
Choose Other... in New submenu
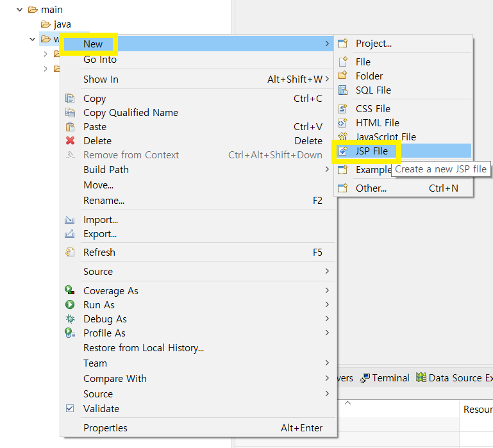click(404, 188)
